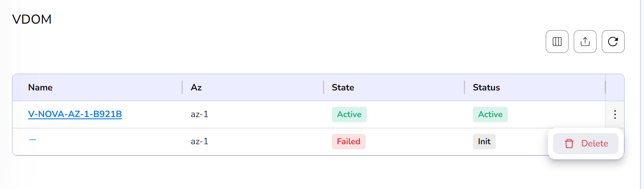The image size is (644, 189).
Task: Open the column chooser icon
Action: (557, 42)
